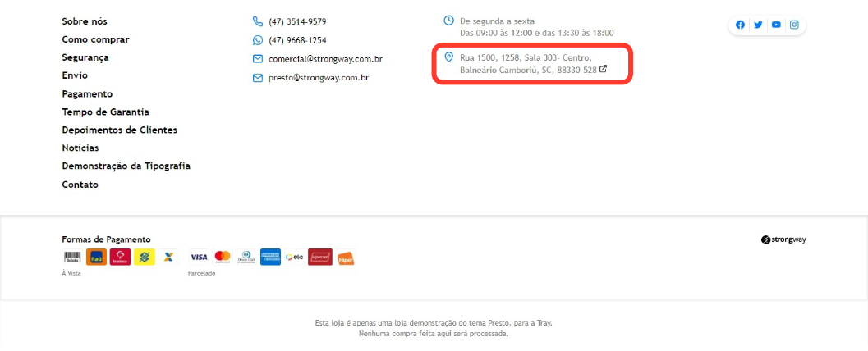The width and height of the screenshot is (868, 351).
Task: Click envelope icon beside comercial@strongway.com.br
Action: [x=257, y=59]
